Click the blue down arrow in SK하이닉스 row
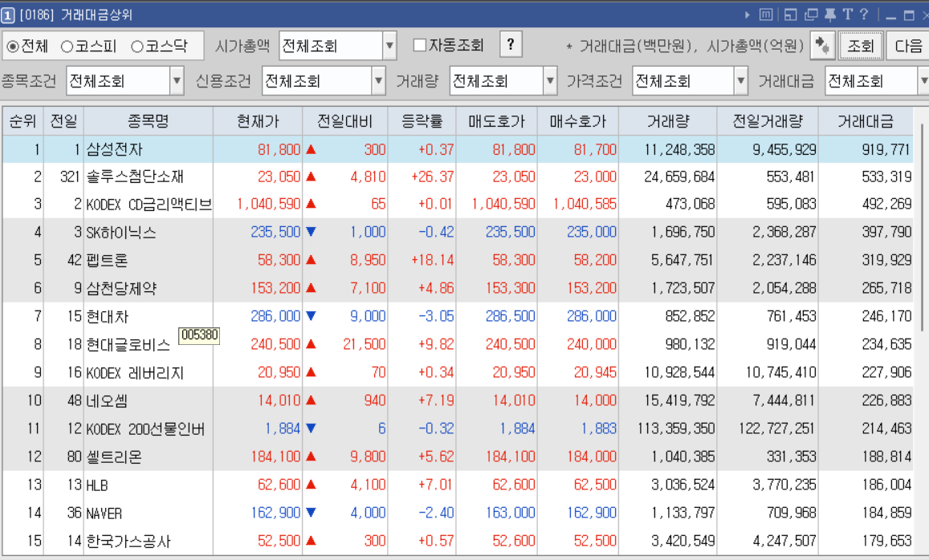Viewport: 929px width, 560px height. 311,232
